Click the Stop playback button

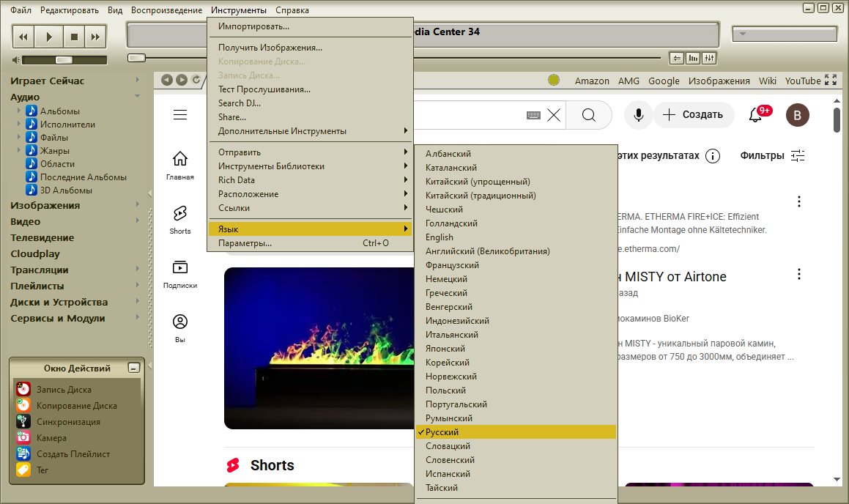73,36
